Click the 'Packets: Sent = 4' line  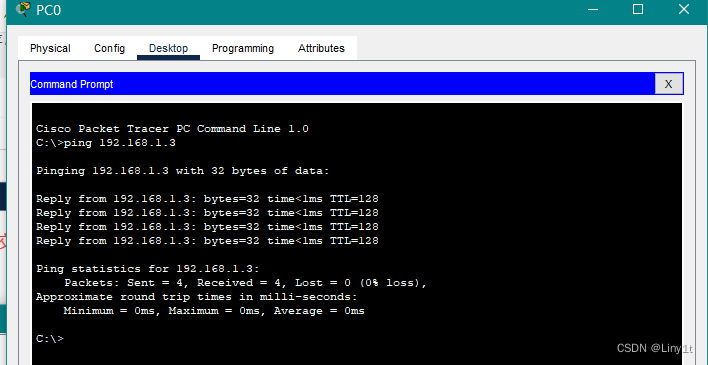click(245, 283)
